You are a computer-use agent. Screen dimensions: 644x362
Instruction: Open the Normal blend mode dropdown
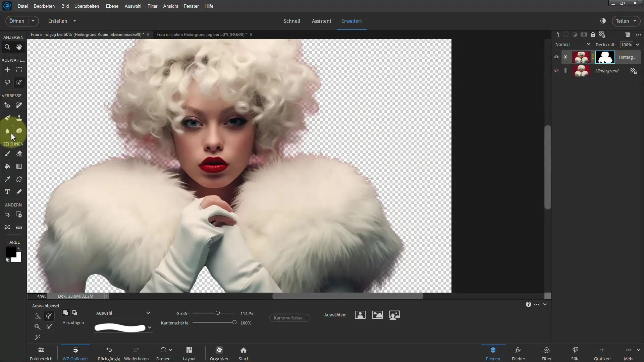point(573,44)
